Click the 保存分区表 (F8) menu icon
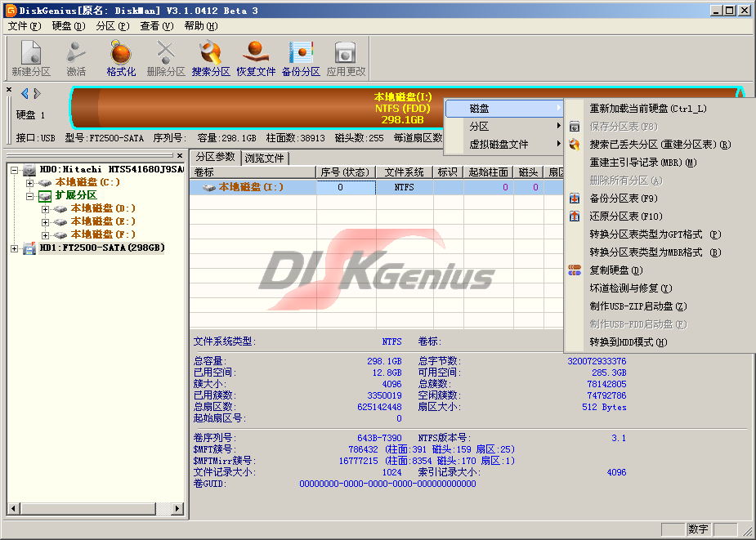Viewport: 756px width, 540px height. (x=575, y=127)
